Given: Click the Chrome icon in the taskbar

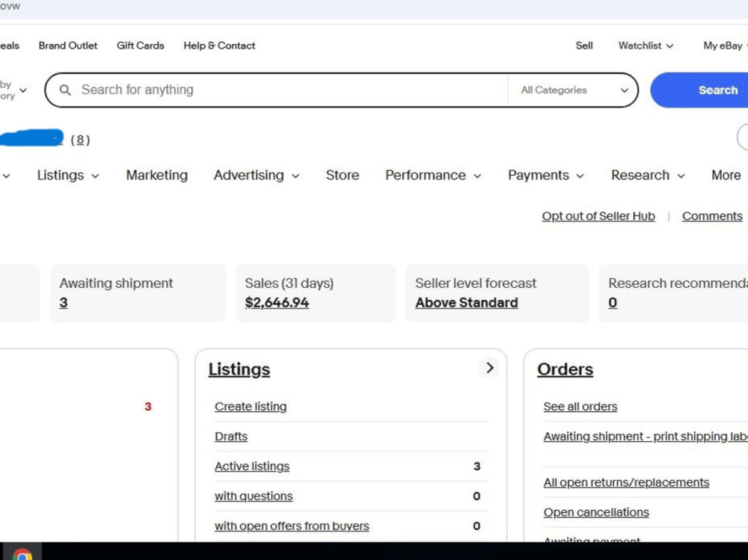Looking at the screenshot, I should 22,554.
